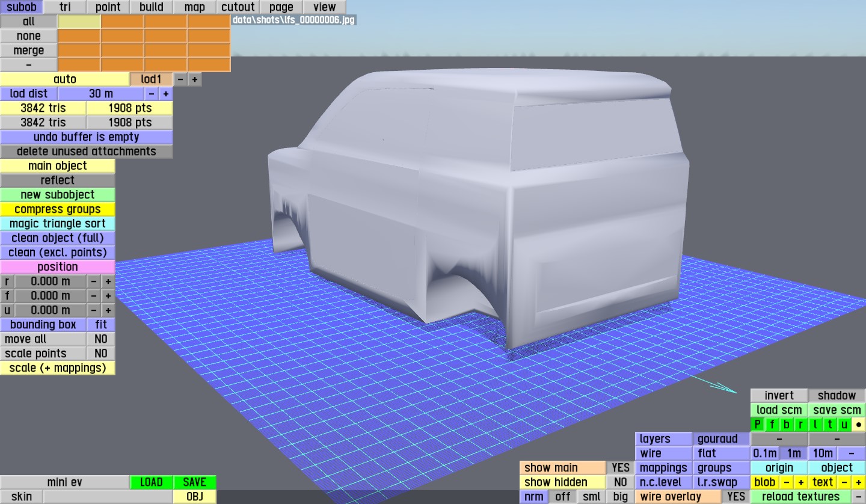Click the yellow dot view button

click(859, 425)
